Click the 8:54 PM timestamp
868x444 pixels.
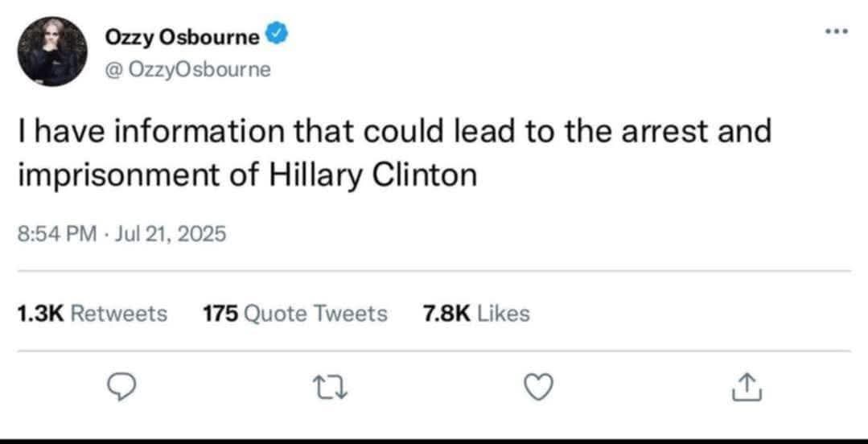[x=56, y=234]
